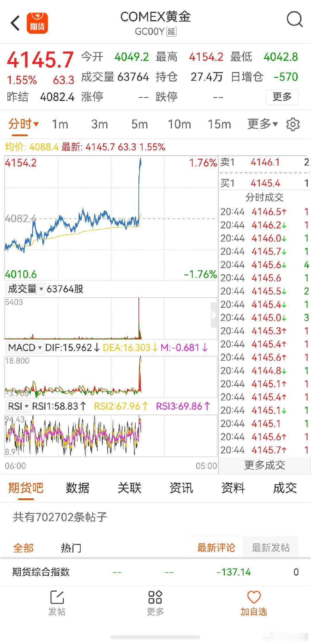311x644 pixels.
Task: Tap the 共有702702条帖子 text
Action: click(60, 517)
